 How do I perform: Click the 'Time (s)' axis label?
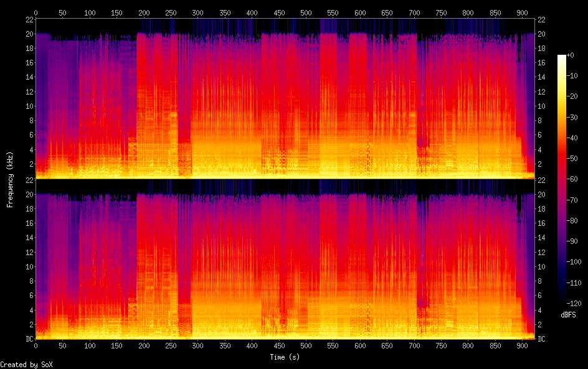coord(285,357)
